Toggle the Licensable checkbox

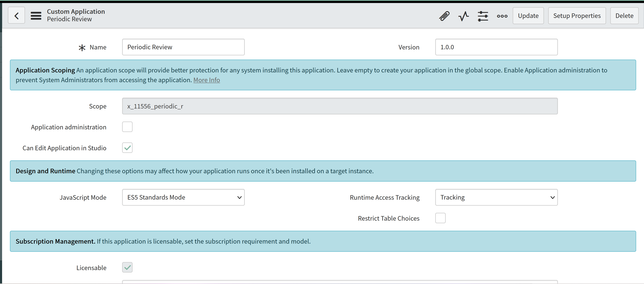point(127,267)
